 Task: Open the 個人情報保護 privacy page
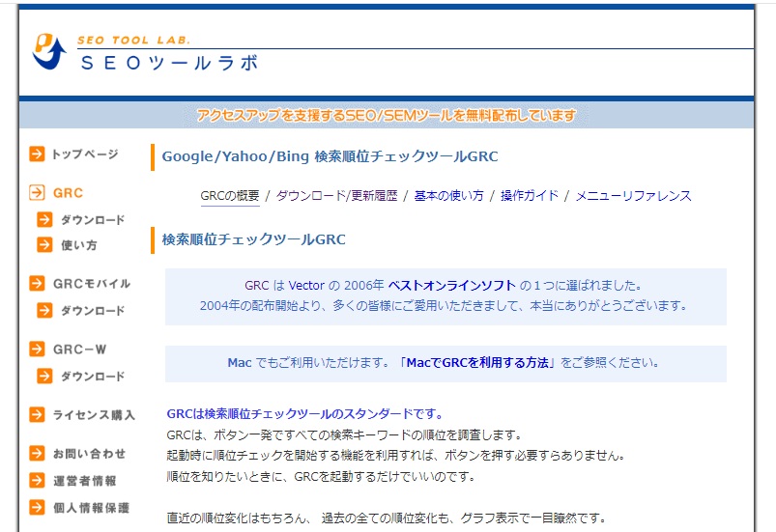tap(91, 508)
